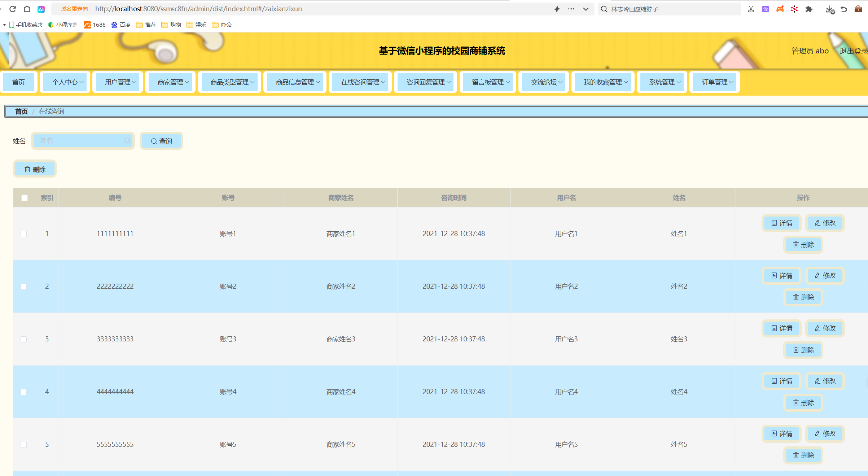Viewport: 868px width, 476px height.
Task: Click 修改 button for row 4
Action: [x=825, y=381]
